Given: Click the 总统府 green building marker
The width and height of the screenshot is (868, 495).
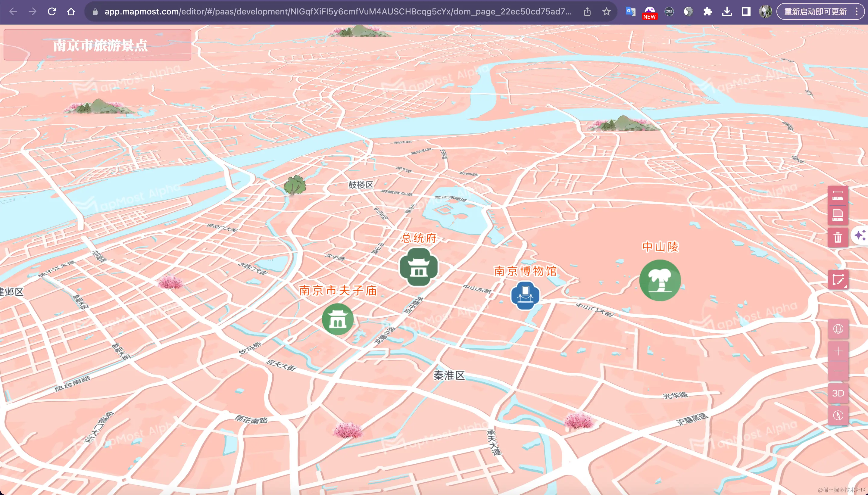Looking at the screenshot, I should click(419, 267).
